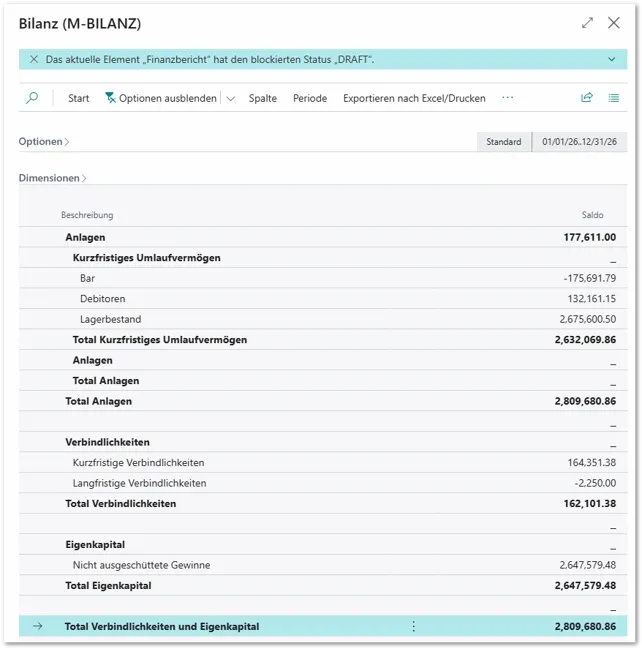Viewport: 642px width, 649px height.
Task: Expand the Dimensionen section
Action: tap(52, 178)
